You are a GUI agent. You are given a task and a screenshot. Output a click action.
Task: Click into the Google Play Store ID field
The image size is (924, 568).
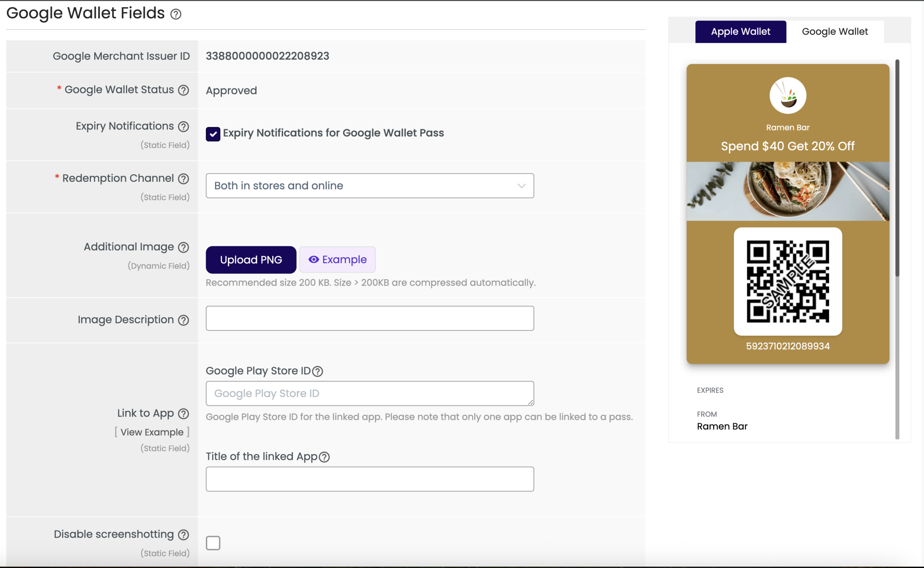pos(370,393)
